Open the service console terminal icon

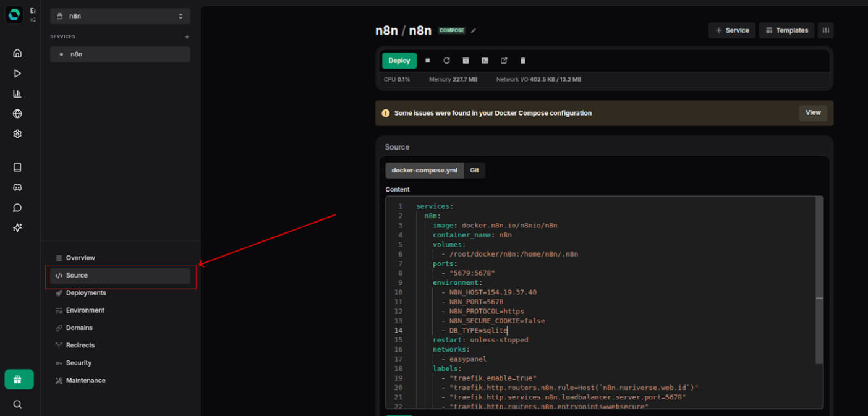tap(485, 61)
